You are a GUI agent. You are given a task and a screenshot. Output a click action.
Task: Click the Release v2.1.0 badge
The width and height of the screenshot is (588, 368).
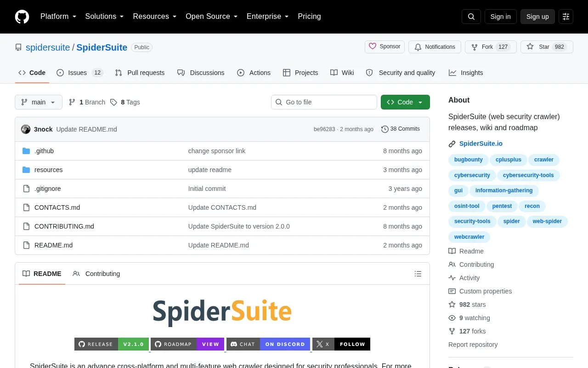pos(112,344)
